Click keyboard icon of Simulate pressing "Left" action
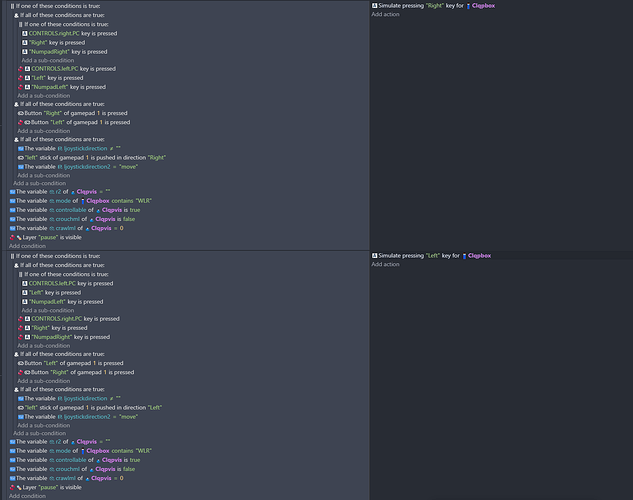This screenshot has height=500, width=633. click(x=375, y=256)
